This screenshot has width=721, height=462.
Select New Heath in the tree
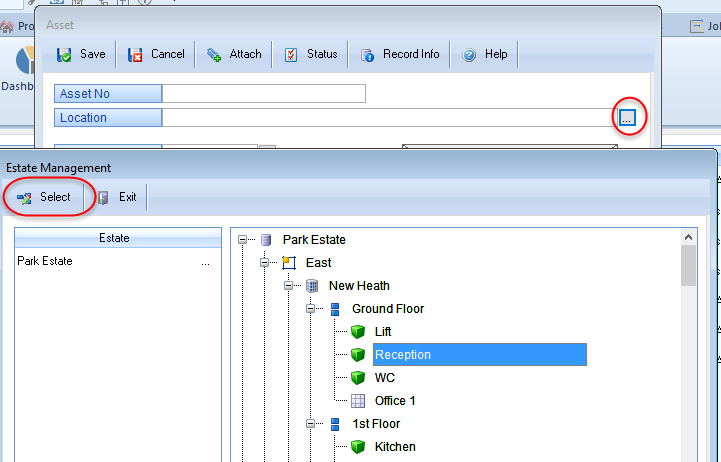pos(359,286)
